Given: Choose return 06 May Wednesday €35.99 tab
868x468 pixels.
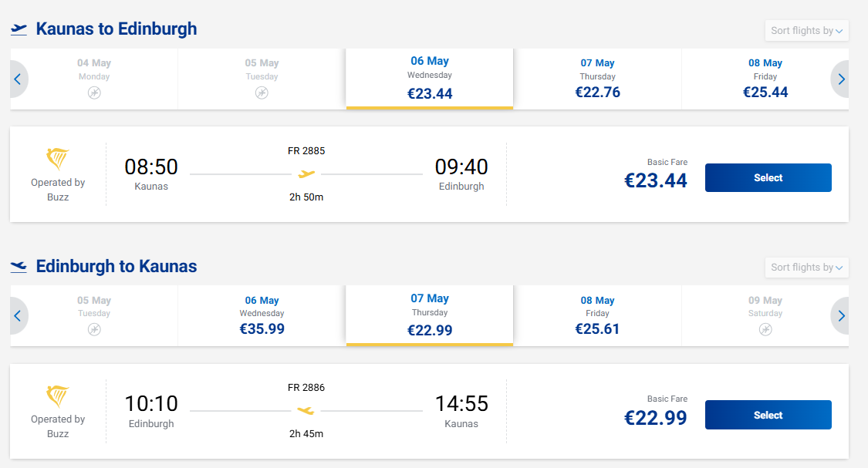Looking at the screenshot, I should tap(262, 316).
